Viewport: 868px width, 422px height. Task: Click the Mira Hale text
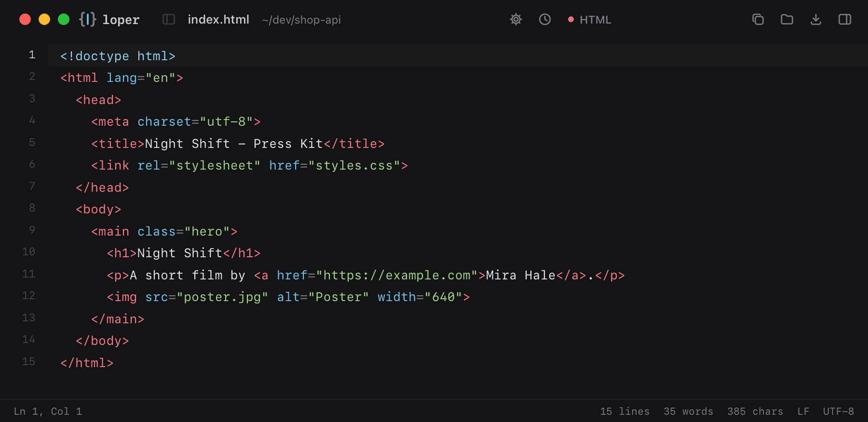click(x=521, y=275)
